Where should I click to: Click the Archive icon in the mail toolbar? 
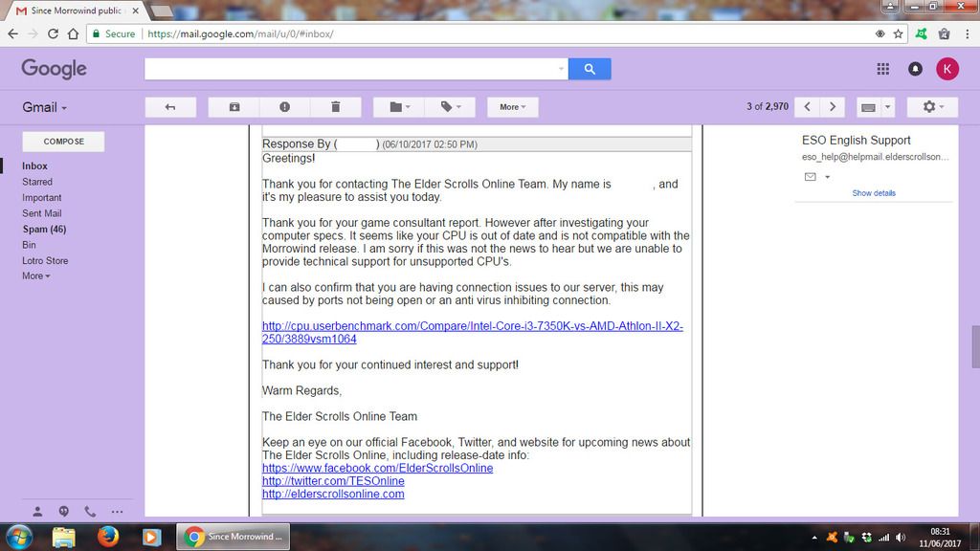pyautogui.click(x=234, y=107)
